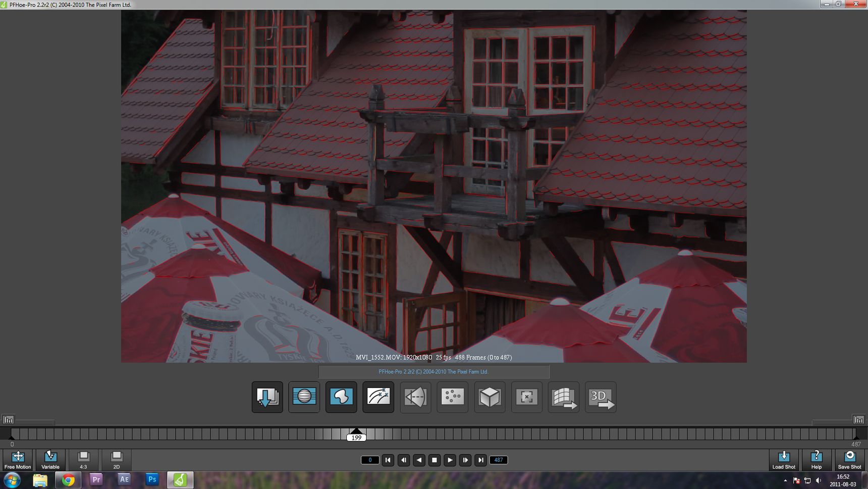Open the left panel histogram icon
The image size is (868, 489).
click(x=9, y=420)
